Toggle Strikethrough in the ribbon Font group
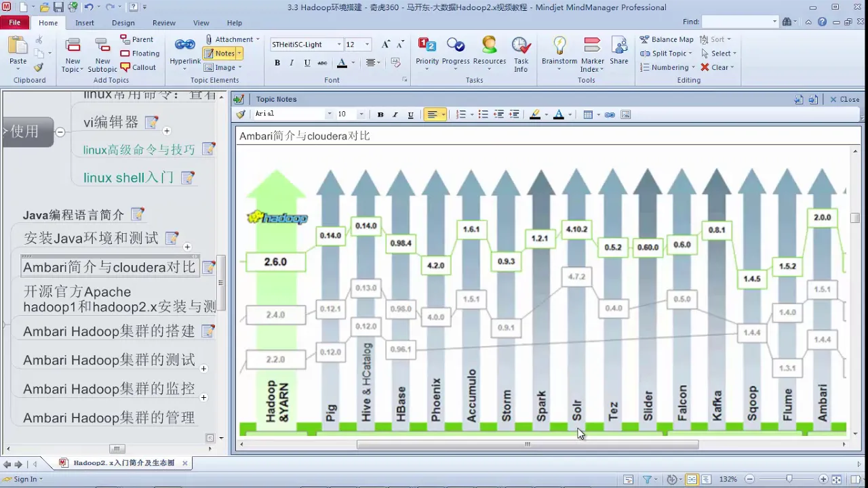The width and height of the screenshot is (868, 488). [322, 62]
